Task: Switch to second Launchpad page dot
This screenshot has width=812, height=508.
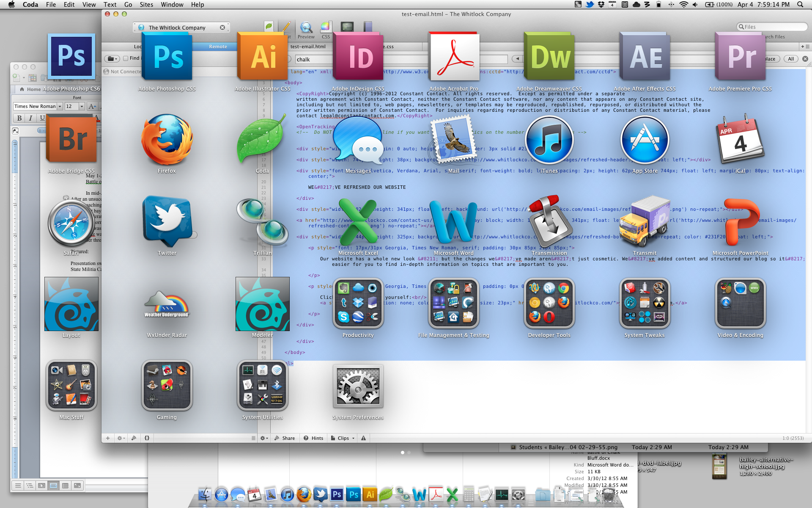Action: [x=409, y=453]
